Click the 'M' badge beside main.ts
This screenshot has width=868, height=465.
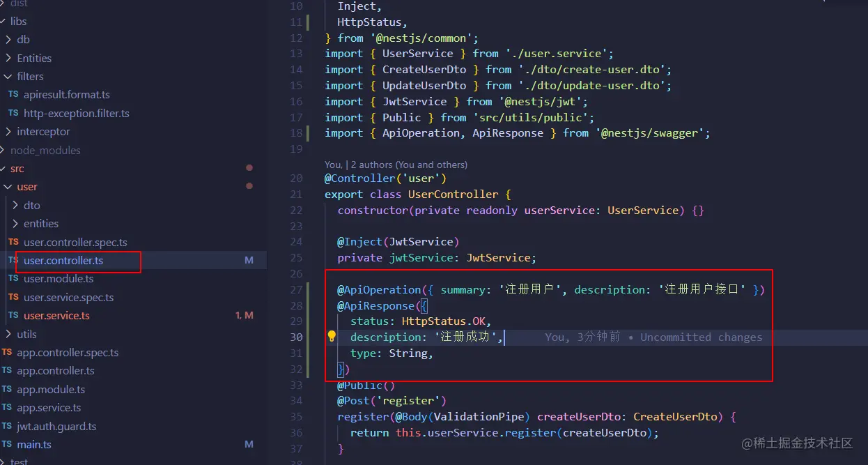[x=249, y=445]
